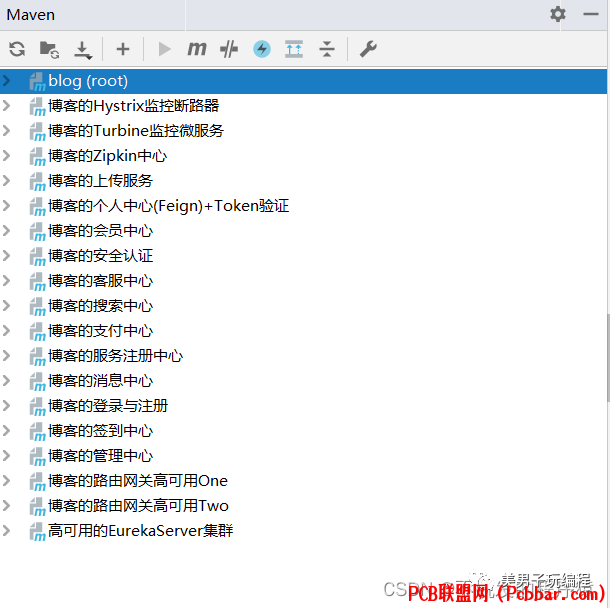Expand 博客的会员中心 module
The image size is (610, 608).
(x=6, y=231)
